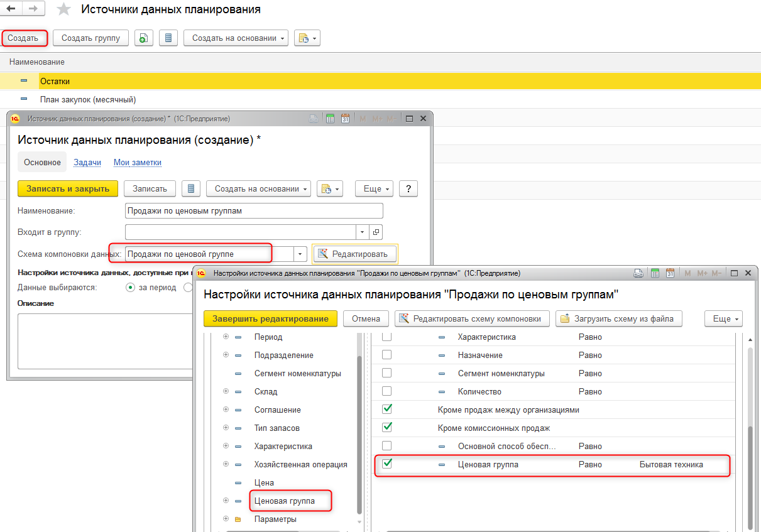Viewport: 761px width, 532px height.
Task: Click the Записать и закрыть button
Action: [68, 189]
